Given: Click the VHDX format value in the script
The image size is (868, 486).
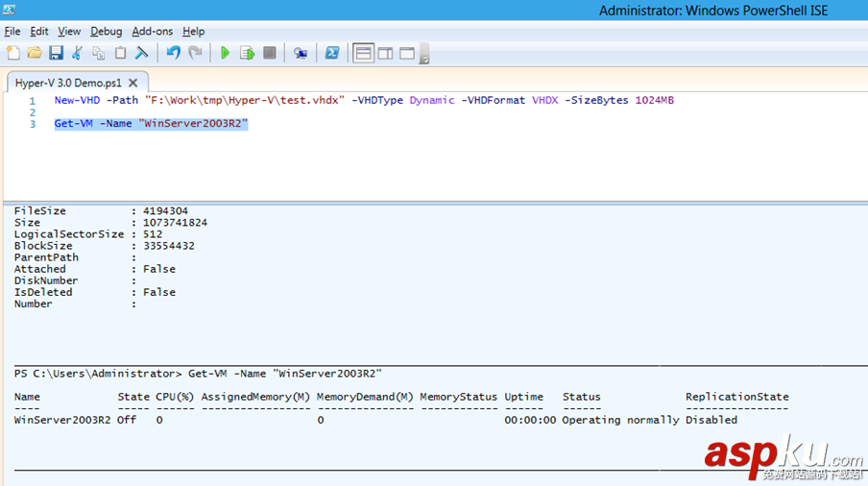Looking at the screenshot, I should pos(544,100).
